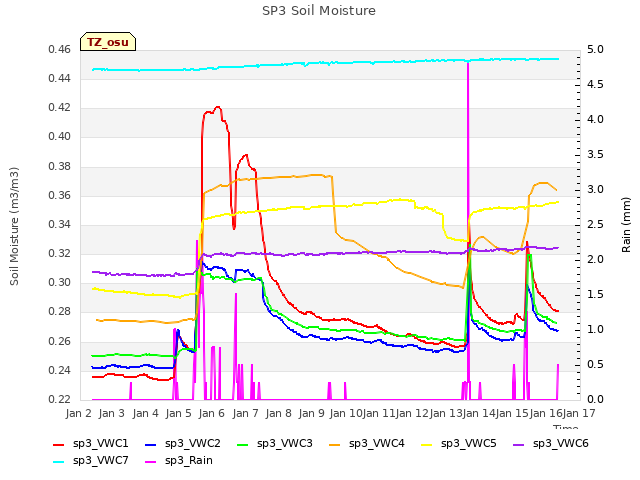Click the Jan 2 x-axis tick label

78,413
